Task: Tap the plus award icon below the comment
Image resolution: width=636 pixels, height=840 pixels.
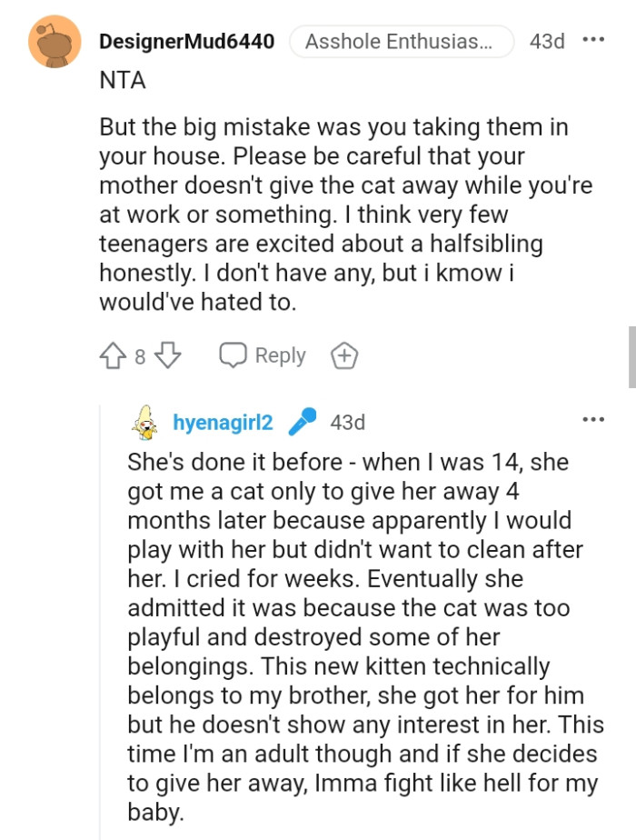Action: 343,355
